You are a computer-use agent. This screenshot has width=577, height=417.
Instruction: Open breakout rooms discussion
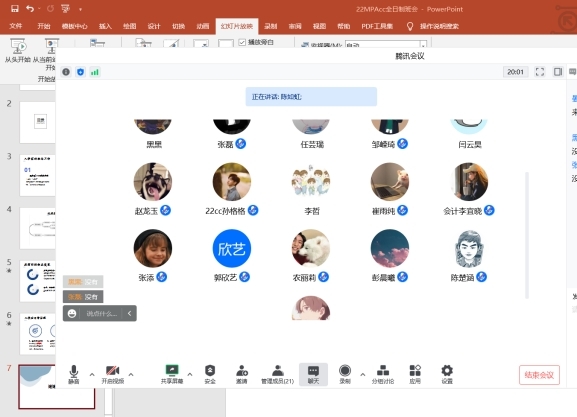383,374
